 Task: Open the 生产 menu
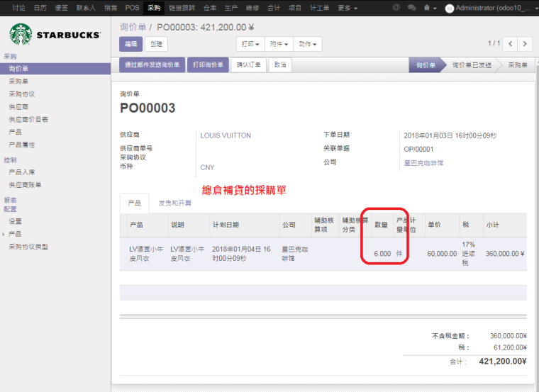tap(231, 8)
